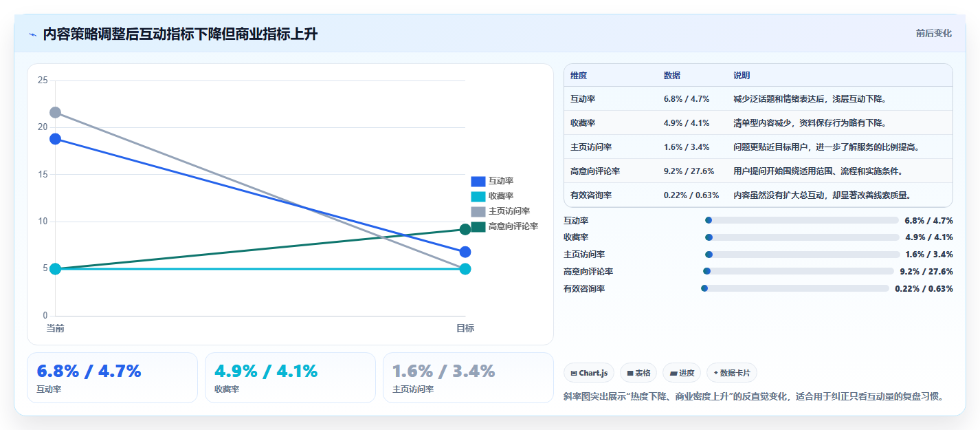This screenshot has height=430, width=980.
Task: Open the 主页访问率 1.6% / 3.4% data card
Action: pyautogui.click(x=468, y=378)
